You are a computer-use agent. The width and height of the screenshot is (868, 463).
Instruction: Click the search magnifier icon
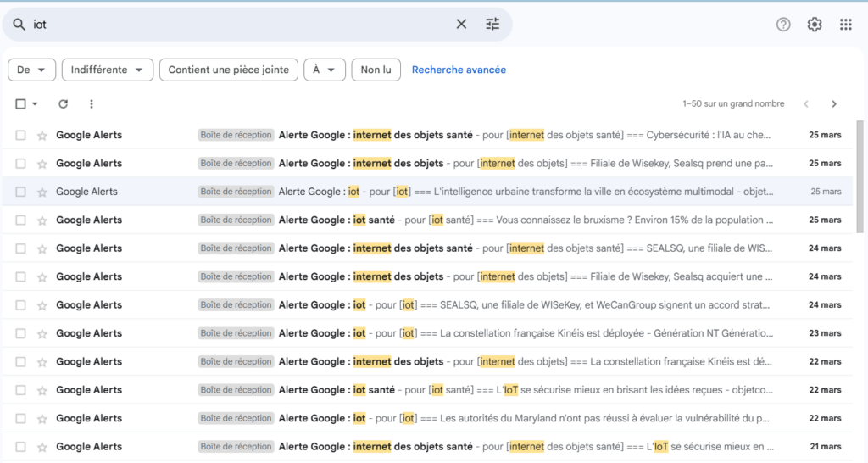coord(19,25)
